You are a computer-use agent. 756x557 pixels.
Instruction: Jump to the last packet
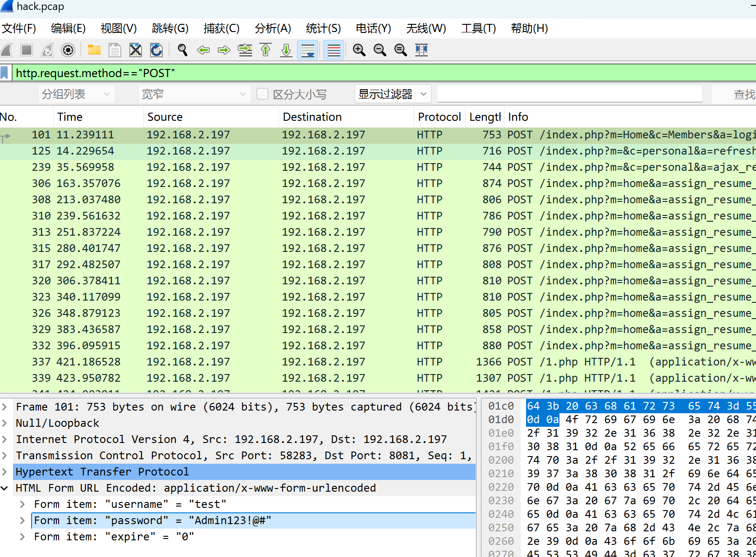click(x=286, y=50)
